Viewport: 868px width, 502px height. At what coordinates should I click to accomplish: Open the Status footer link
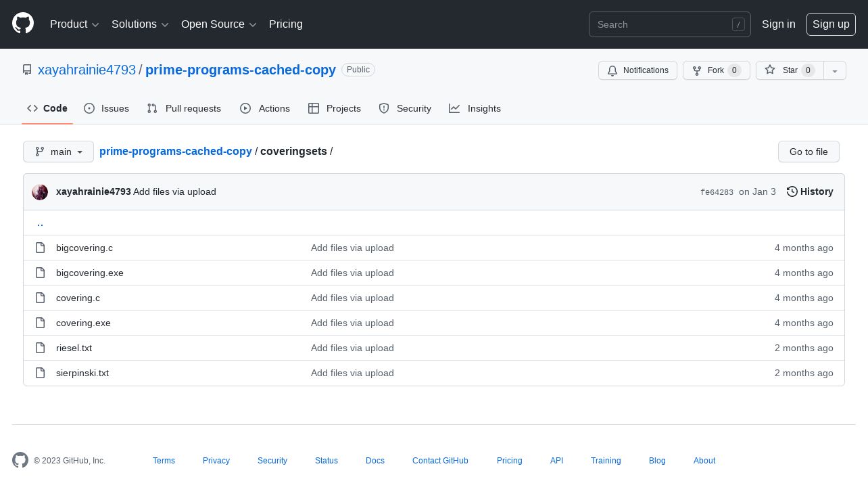(x=327, y=461)
